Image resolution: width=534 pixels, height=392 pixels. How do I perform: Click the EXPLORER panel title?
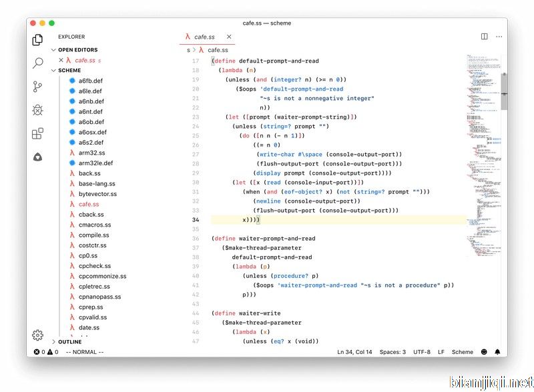click(71, 37)
